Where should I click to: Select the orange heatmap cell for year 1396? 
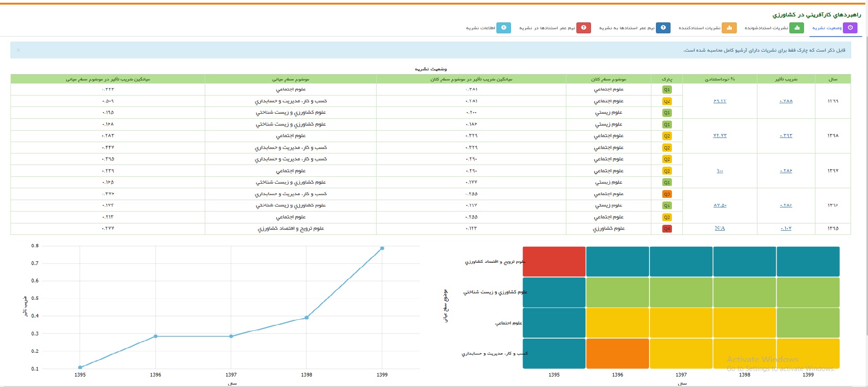pos(618,353)
